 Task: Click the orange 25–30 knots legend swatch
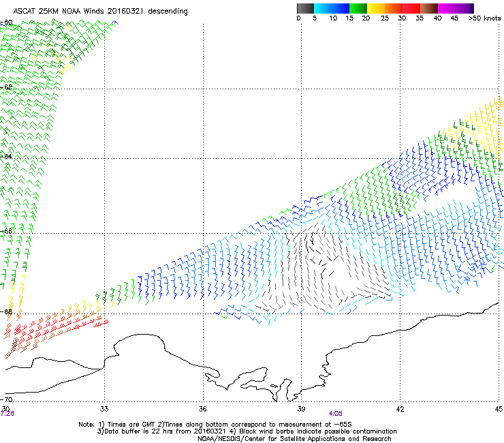pyautogui.click(x=394, y=8)
